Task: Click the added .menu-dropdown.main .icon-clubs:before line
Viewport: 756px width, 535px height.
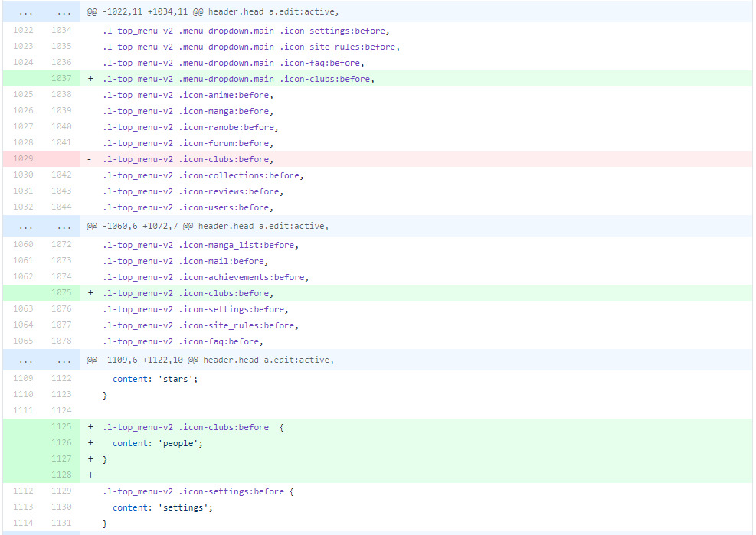Action: point(238,79)
